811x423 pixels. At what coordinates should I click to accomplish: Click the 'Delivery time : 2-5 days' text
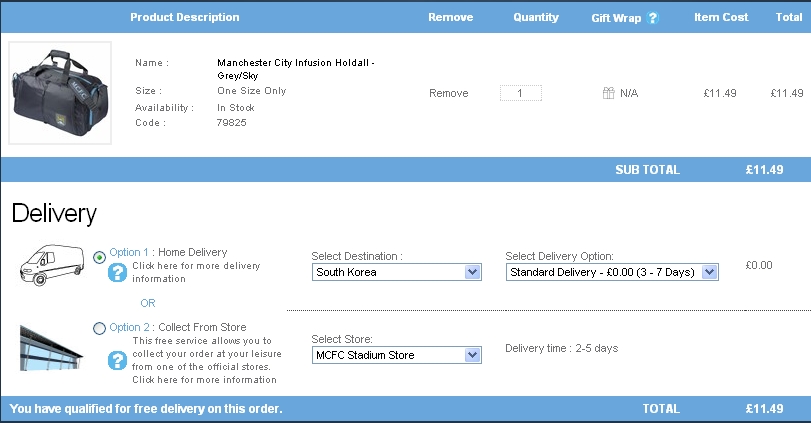562,348
